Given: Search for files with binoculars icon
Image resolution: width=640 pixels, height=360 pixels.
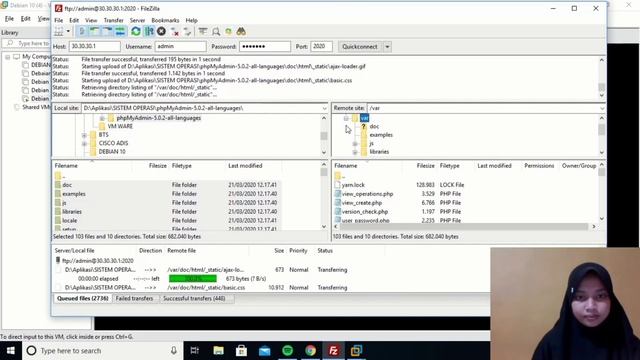Looking at the screenshot, I should [241, 31].
